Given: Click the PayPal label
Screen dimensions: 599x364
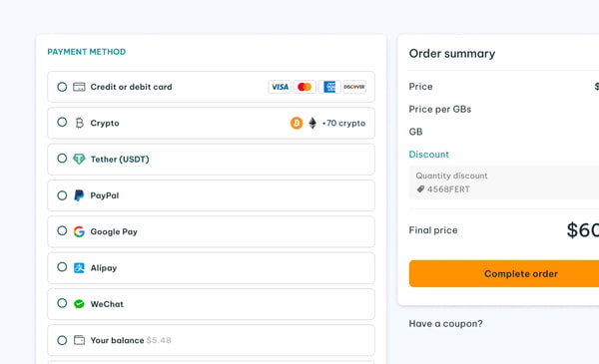Looking at the screenshot, I should click(105, 195).
